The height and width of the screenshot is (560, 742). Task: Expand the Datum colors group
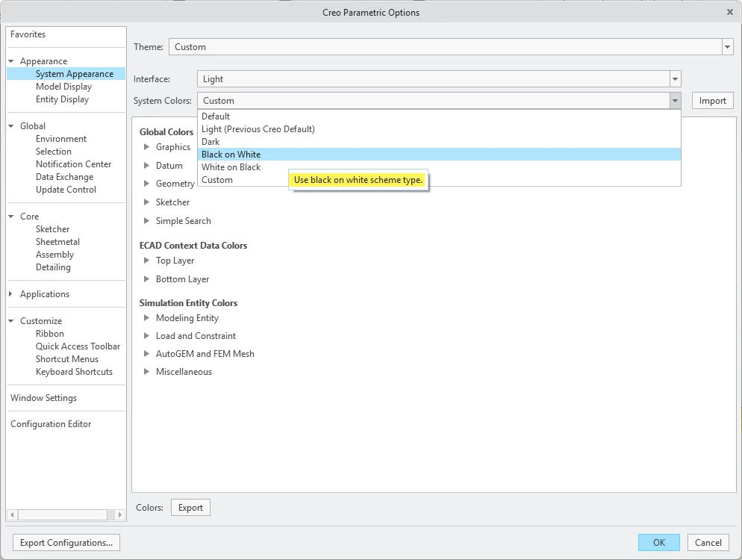tap(147, 166)
